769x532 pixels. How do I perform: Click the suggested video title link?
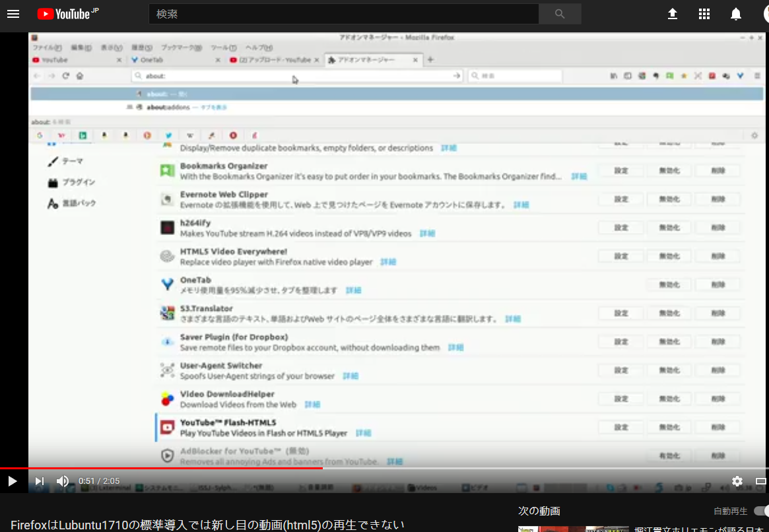700,529
